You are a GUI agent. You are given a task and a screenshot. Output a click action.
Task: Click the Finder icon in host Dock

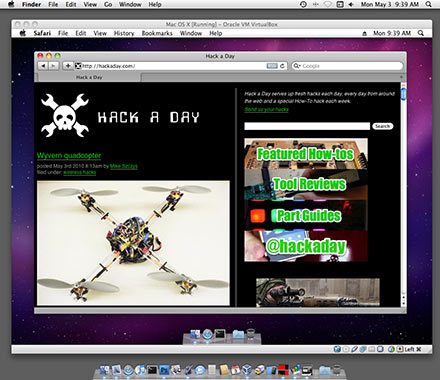click(x=104, y=370)
